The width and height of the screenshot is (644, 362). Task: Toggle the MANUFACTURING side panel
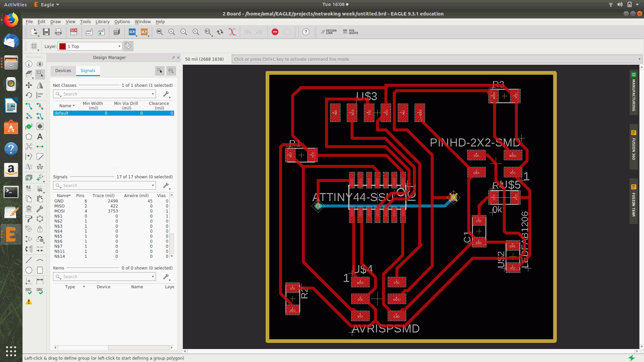coord(634,92)
